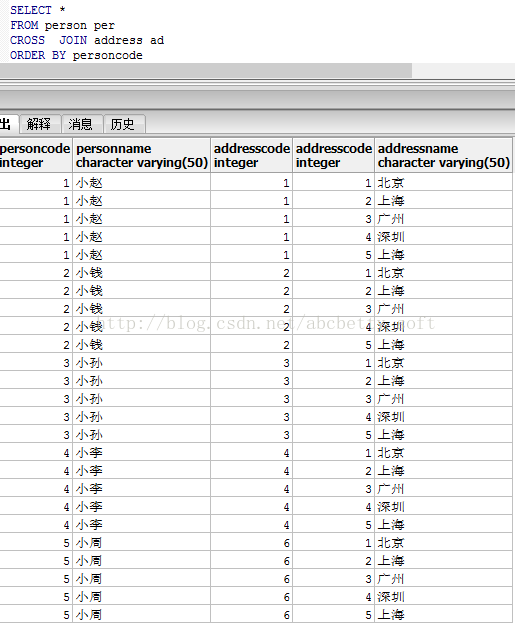The height and width of the screenshot is (625, 515).
Task: Click the 'FROM person per' line in editor
Action: (x=63, y=25)
